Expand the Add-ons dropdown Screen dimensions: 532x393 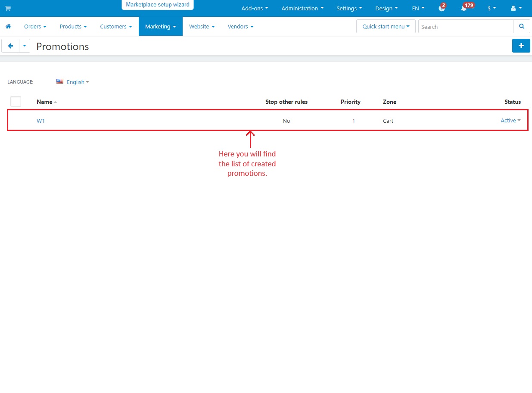click(255, 8)
